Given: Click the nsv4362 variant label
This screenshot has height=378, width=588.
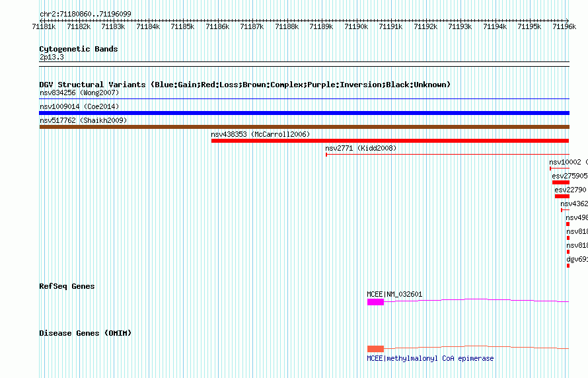Looking at the screenshot, I should click(574, 204).
